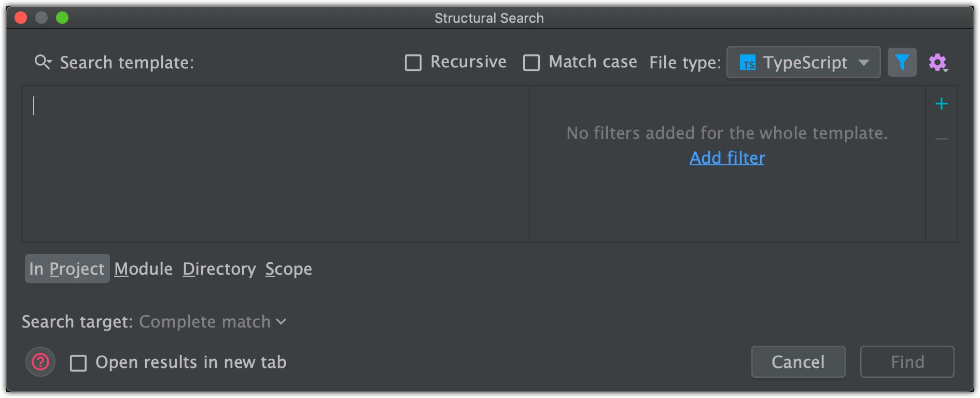This screenshot has width=980, height=398.
Task: Open the purple gear settings menu
Action: [937, 63]
